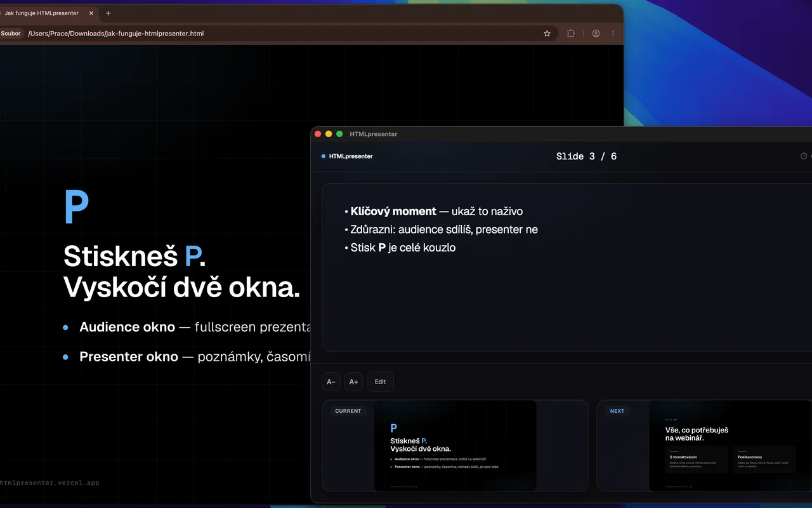Minimize the HTMLpresenter window with yellow button

pos(329,134)
